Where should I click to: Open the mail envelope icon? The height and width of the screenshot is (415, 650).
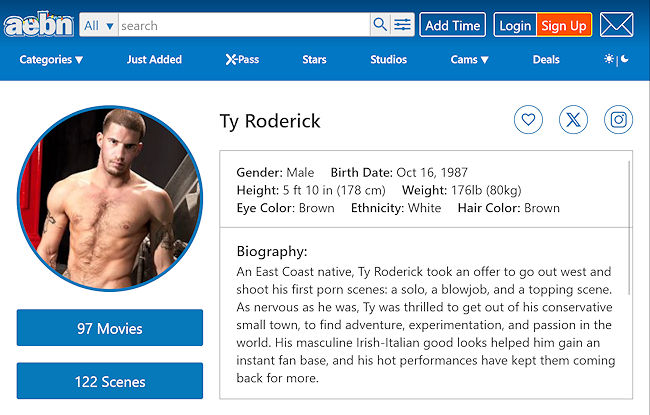click(x=617, y=25)
